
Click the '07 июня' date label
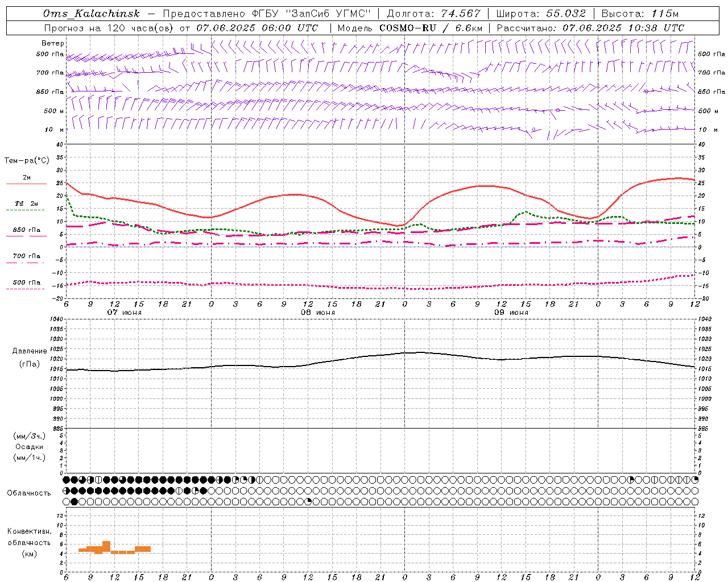125,313
